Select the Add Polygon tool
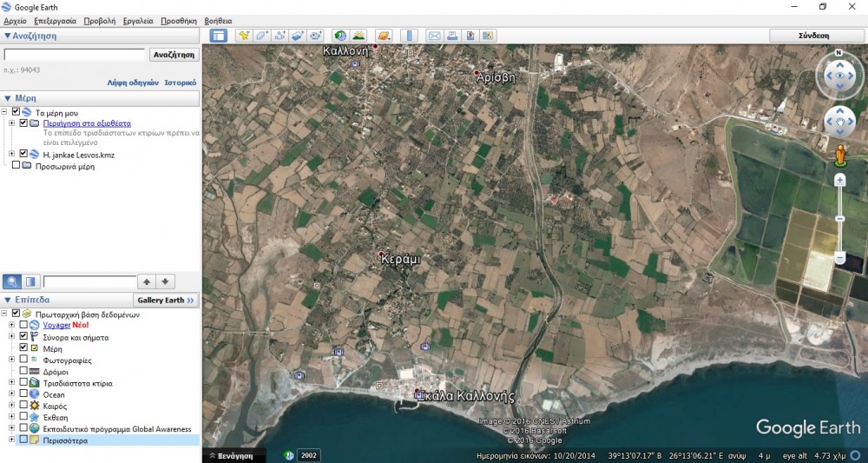This screenshot has width=868, height=463. point(262,36)
